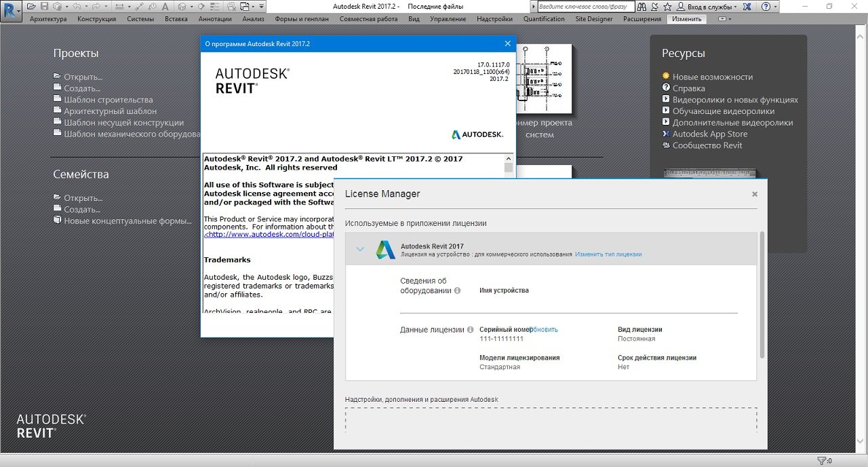The image size is (868, 467).
Task: Close the License Manager dialog
Action: click(x=754, y=194)
